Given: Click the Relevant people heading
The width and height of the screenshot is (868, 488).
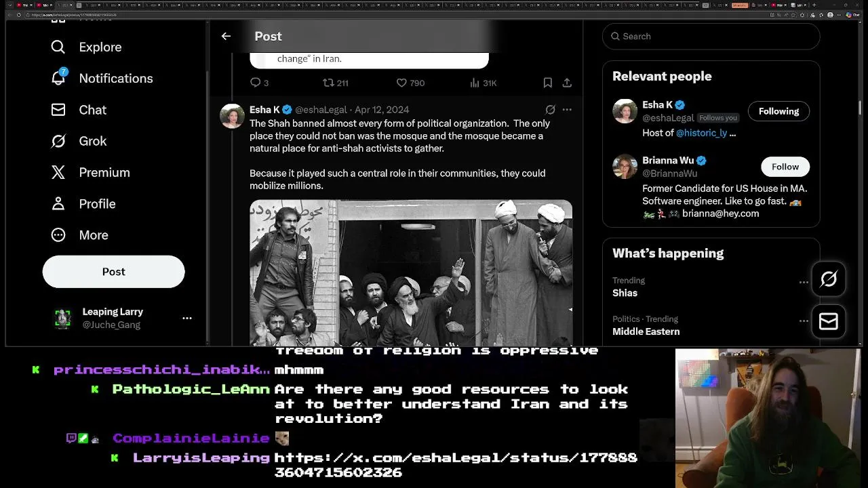Looking at the screenshot, I should [662, 76].
